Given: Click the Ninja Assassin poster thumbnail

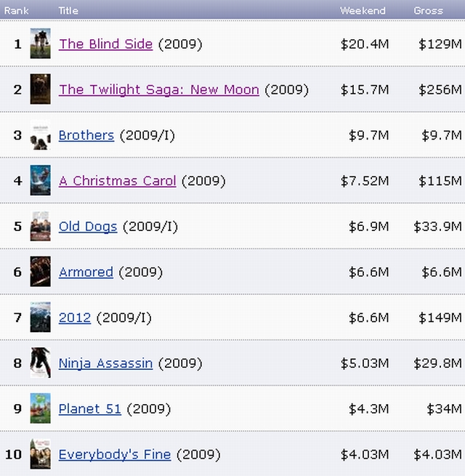Looking at the screenshot, I should point(40,363).
